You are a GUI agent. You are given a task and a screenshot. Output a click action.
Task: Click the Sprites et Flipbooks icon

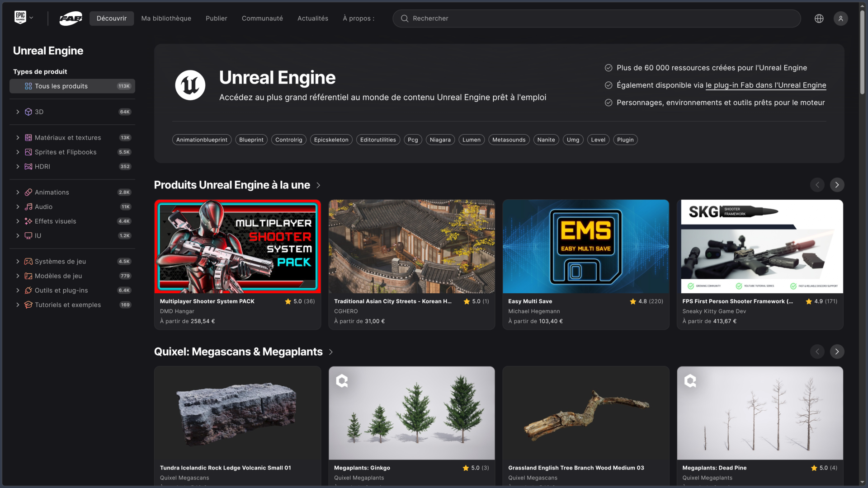pyautogui.click(x=28, y=152)
